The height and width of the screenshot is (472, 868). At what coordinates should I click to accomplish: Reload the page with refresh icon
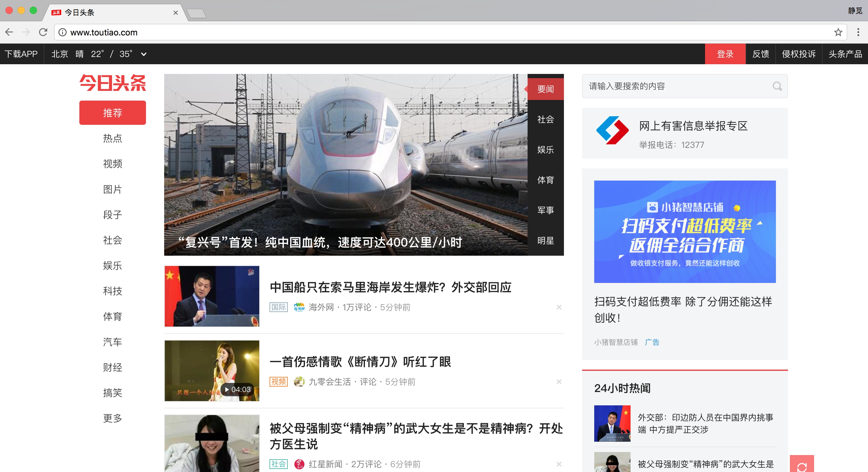click(43, 32)
